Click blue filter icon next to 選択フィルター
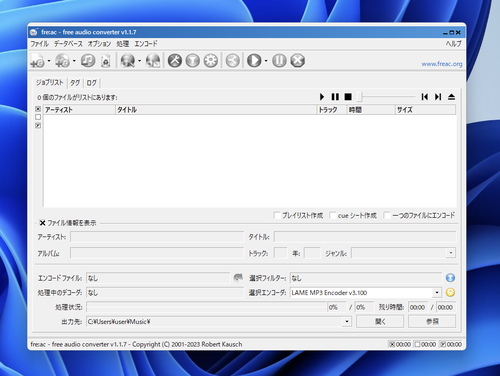 (450, 278)
